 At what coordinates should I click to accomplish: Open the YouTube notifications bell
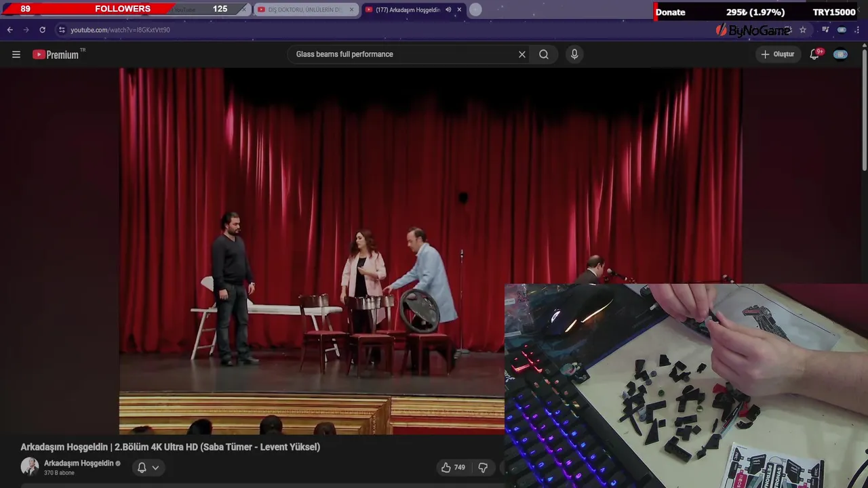click(x=815, y=54)
